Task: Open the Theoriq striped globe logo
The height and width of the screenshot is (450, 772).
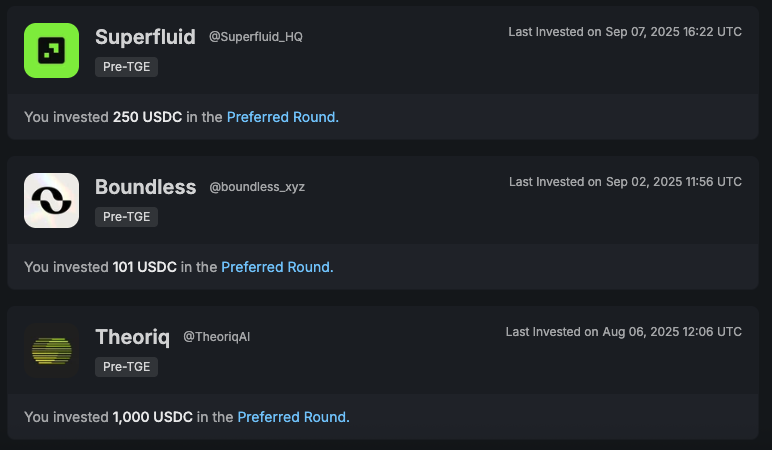Action: (x=51, y=351)
